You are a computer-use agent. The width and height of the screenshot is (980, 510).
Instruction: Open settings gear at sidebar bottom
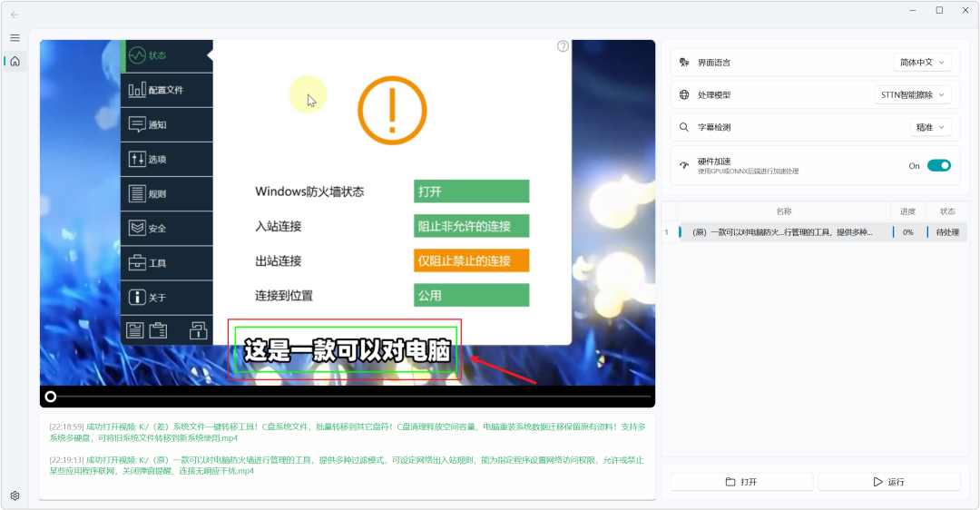point(15,495)
